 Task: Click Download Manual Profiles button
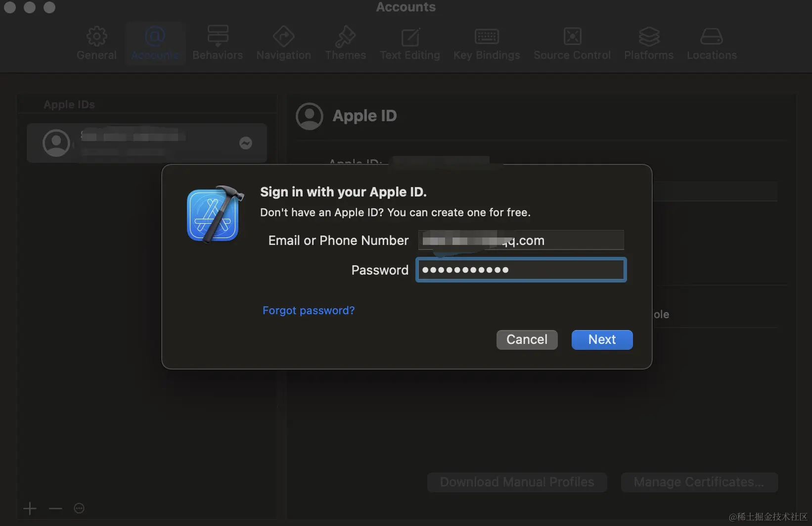[517, 482]
